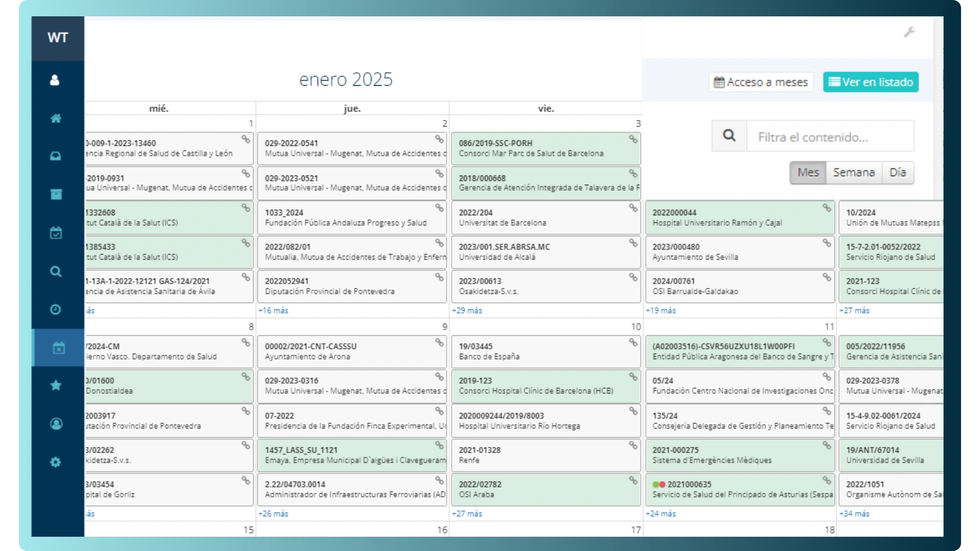Open 135/24 Consejería Delegada entry
The width and height of the screenshot is (980, 551).
coord(740,421)
